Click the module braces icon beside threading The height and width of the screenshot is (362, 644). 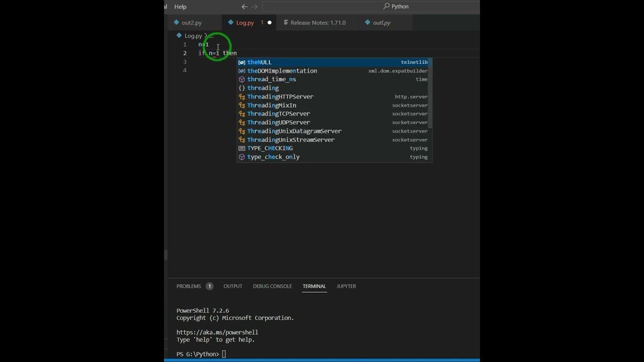242,88
